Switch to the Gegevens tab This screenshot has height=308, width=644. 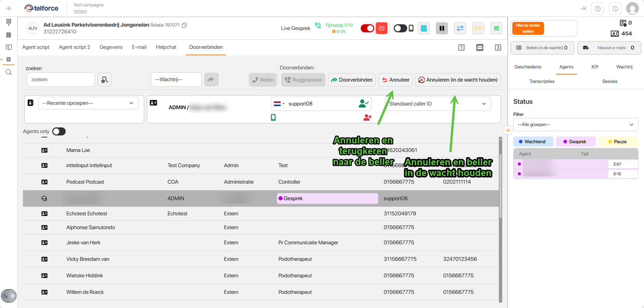coord(111,47)
